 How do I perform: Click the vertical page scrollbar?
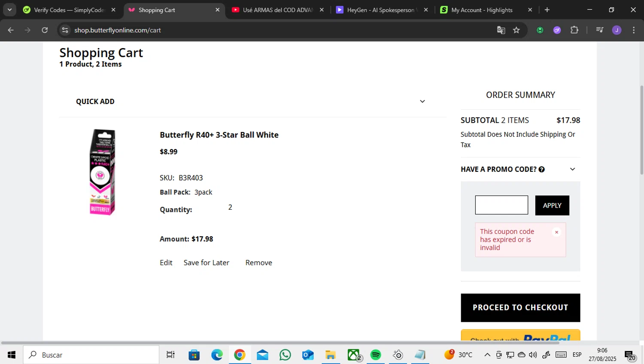click(x=641, y=130)
